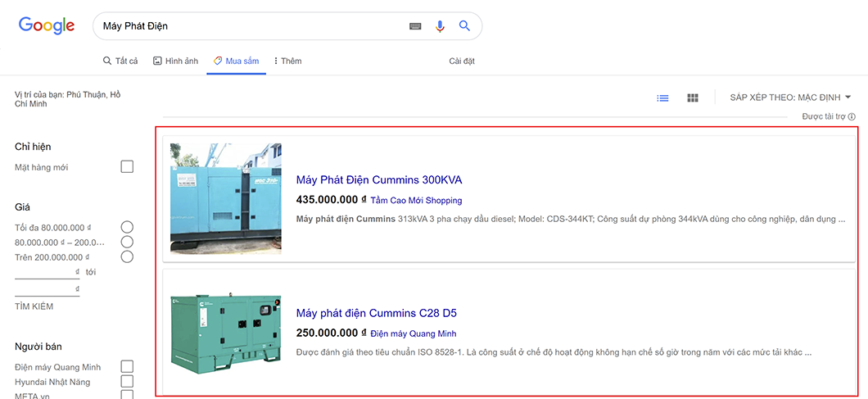Click the sponsored info icon
The image size is (868, 399).
point(852,117)
